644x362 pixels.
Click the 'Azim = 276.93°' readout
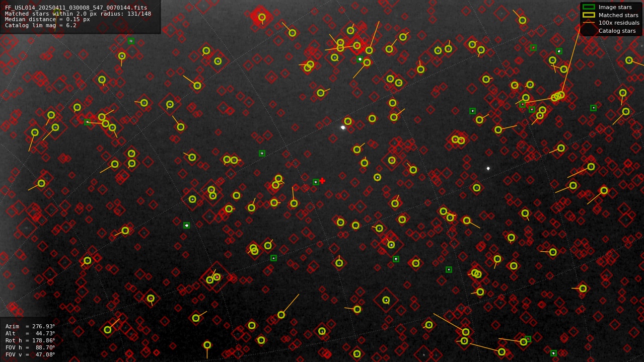pos(30,326)
